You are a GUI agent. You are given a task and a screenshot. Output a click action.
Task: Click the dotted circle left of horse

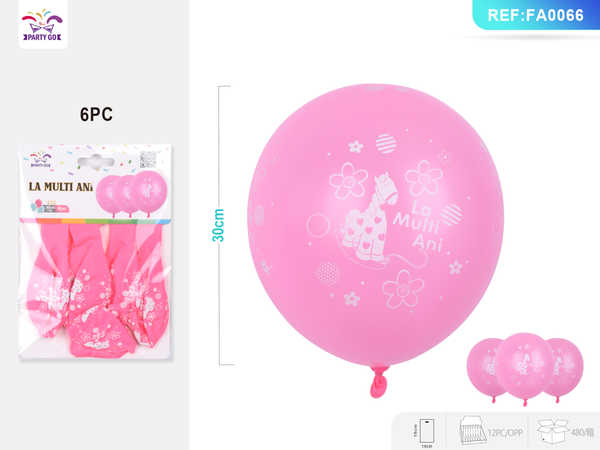pos(328,272)
